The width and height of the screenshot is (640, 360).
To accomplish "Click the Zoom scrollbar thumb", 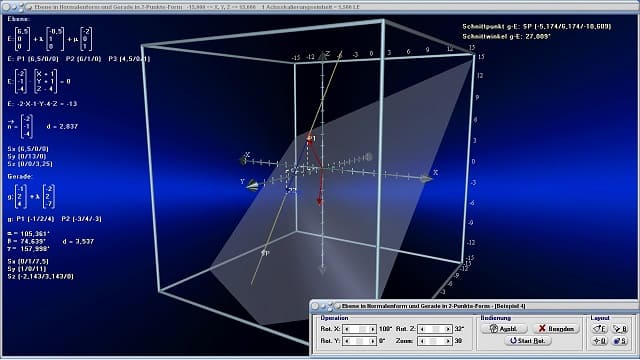I will [x=433, y=341].
